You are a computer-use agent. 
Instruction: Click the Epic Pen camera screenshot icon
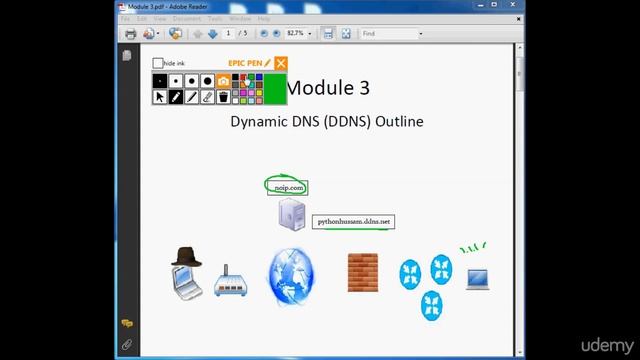[223, 81]
